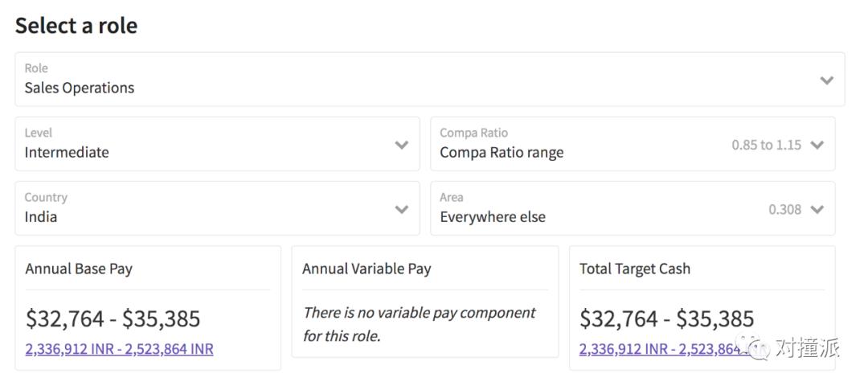Open the INR link under Annual Base Pay

(x=119, y=349)
